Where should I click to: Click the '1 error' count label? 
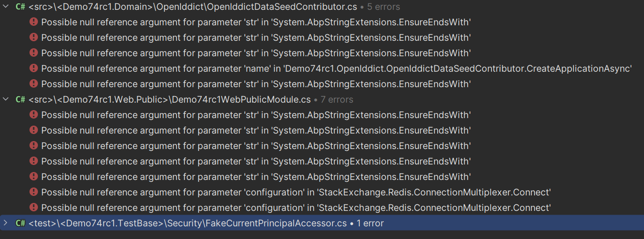coord(370,224)
